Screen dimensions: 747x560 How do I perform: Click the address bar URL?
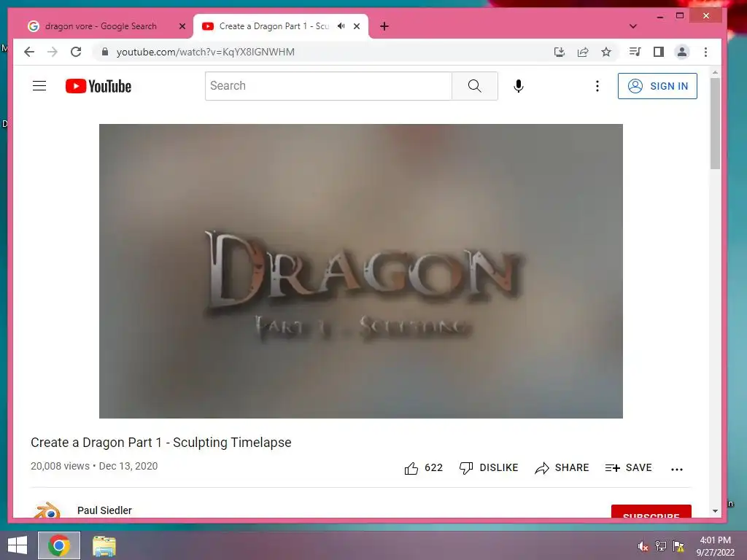point(205,52)
